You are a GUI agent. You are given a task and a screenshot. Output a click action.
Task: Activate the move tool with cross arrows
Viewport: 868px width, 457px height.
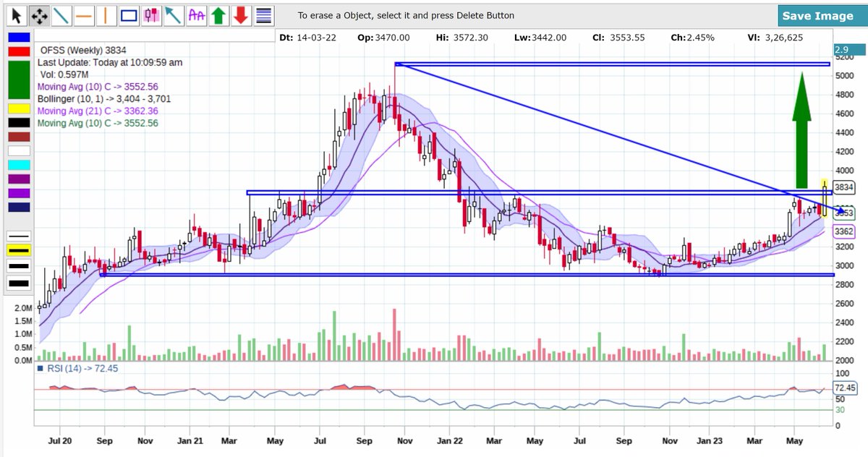pyautogui.click(x=40, y=15)
